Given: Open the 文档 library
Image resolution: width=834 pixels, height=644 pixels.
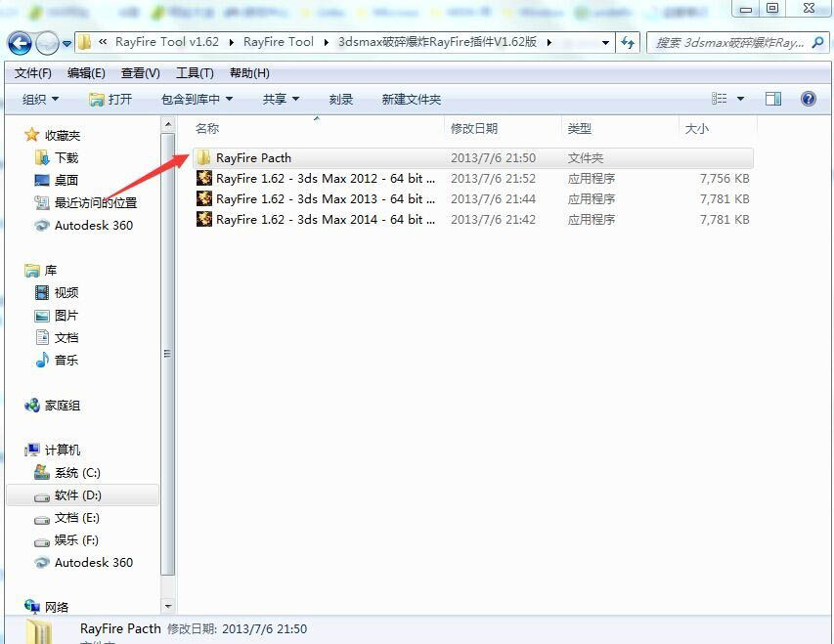Looking at the screenshot, I should tap(66, 338).
